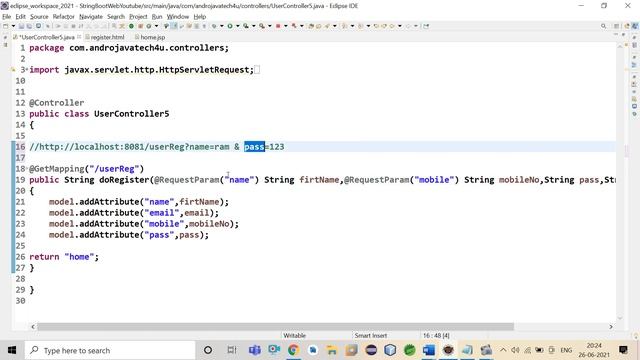Click the green Run toolbar button
The width and height of the screenshot is (640, 360).
[x=230, y=26]
